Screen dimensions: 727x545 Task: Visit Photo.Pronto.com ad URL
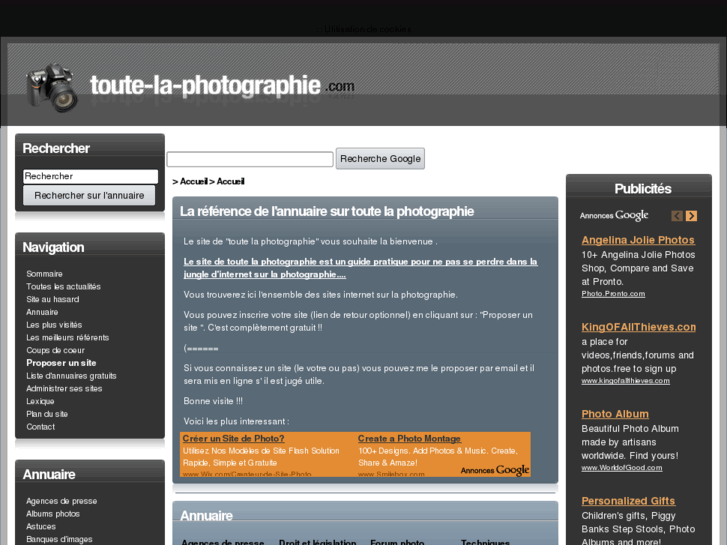click(x=613, y=294)
